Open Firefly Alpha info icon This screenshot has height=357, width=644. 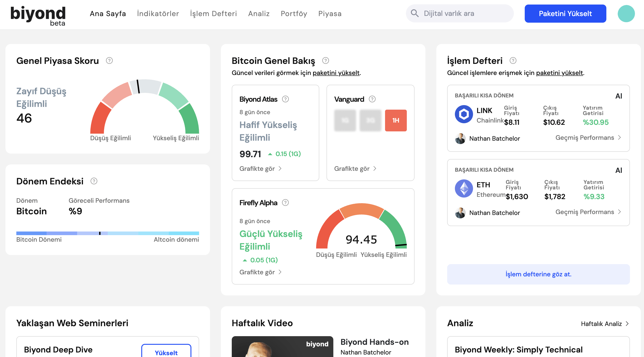(x=285, y=203)
